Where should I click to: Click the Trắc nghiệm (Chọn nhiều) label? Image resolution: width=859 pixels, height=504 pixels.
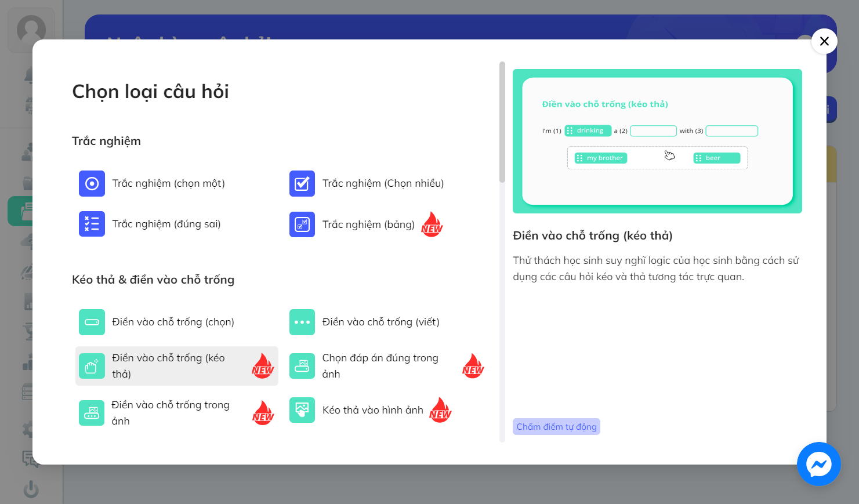point(383,184)
